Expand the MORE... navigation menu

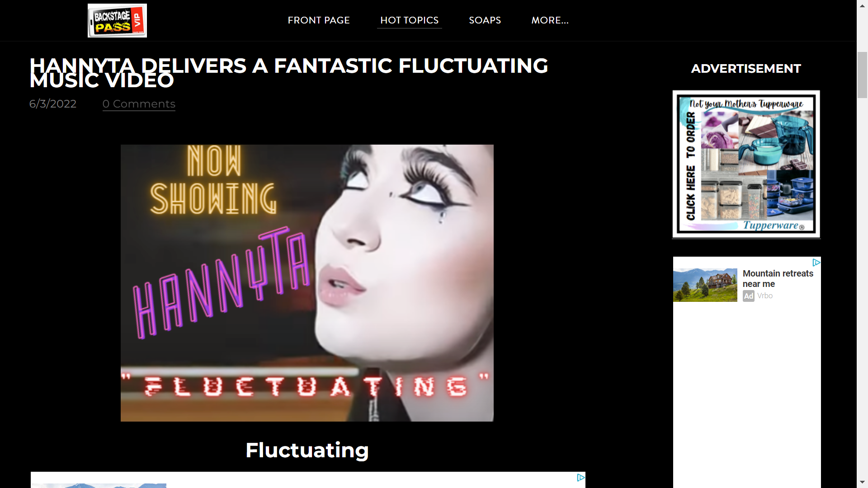pyautogui.click(x=550, y=20)
